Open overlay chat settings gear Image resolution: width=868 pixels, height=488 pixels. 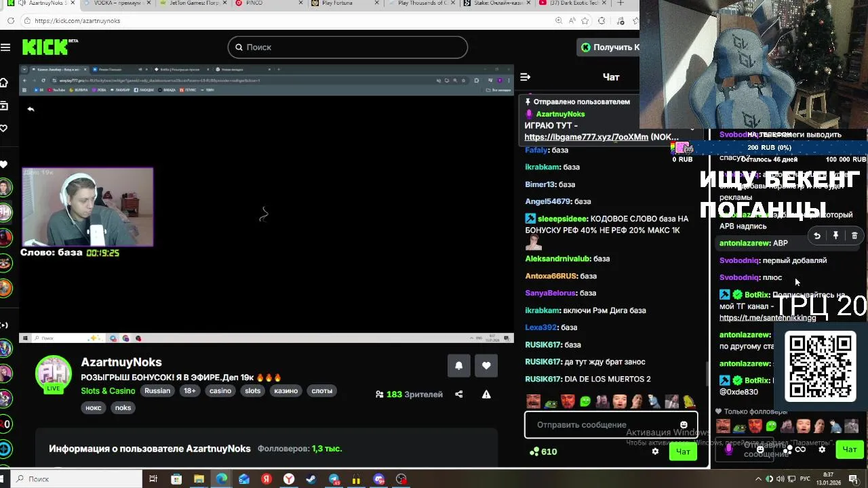tap(822, 449)
